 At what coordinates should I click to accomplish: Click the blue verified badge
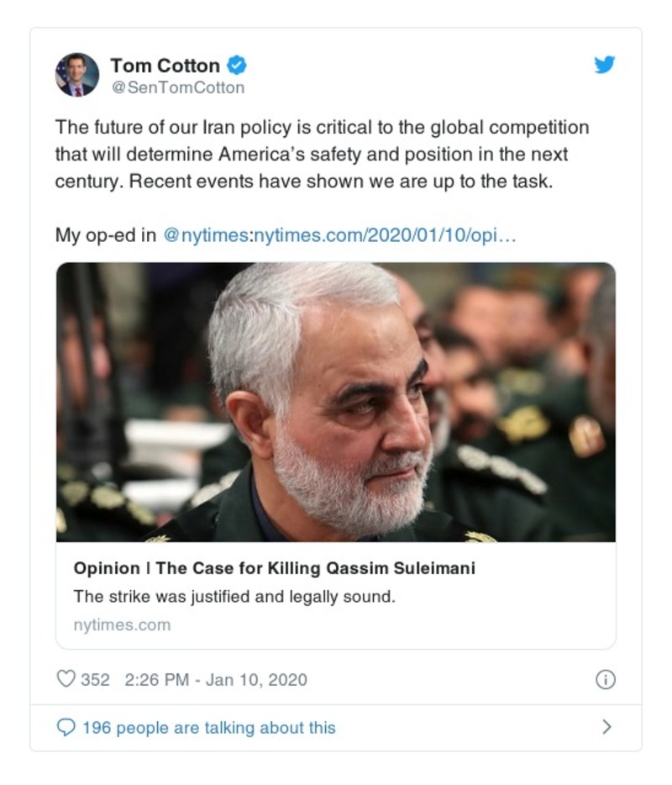coord(238,65)
